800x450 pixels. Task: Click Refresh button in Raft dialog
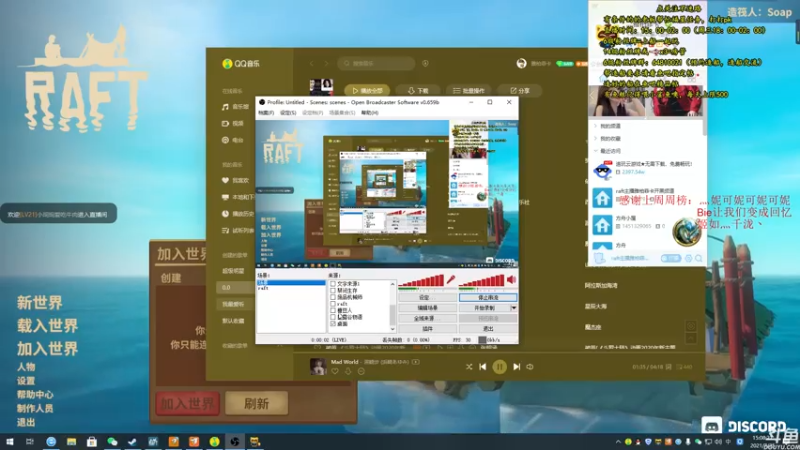click(256, 404)
